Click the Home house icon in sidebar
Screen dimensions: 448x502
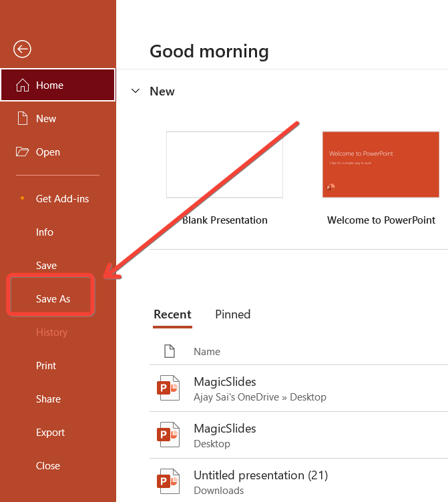(x=23, y=85)
